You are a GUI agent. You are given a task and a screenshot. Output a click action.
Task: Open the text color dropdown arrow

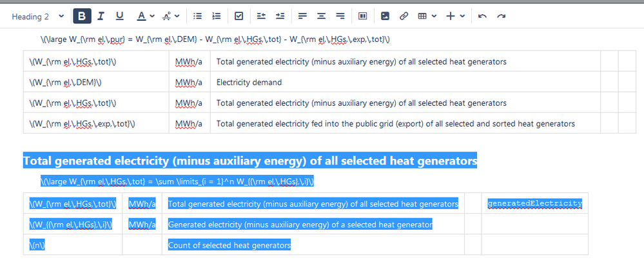pyautogui.click(x=152, y=16)
